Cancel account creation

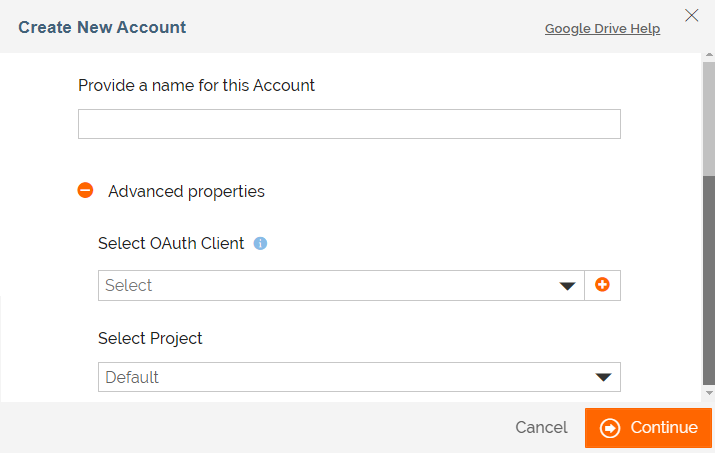click(x=541, y=427)
